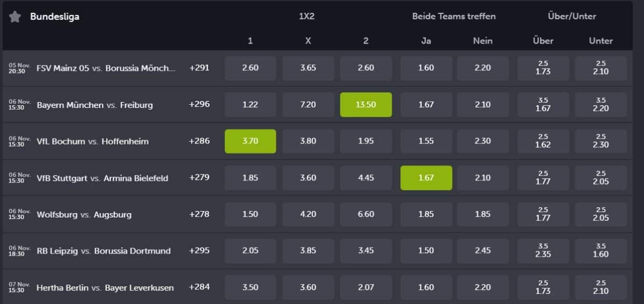Pick 3.45 Borussia Dortmund away win
This screenshot has width=644, height=304.
366,251
